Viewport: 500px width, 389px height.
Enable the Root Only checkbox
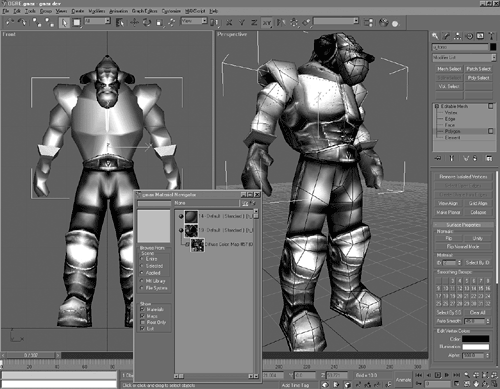tap(143, 322)
